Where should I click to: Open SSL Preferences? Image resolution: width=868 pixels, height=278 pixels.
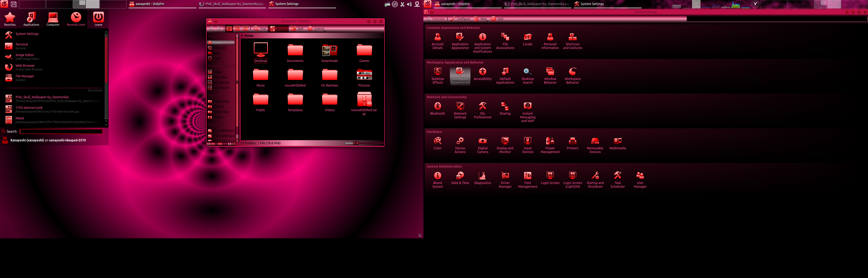[482, 110]
